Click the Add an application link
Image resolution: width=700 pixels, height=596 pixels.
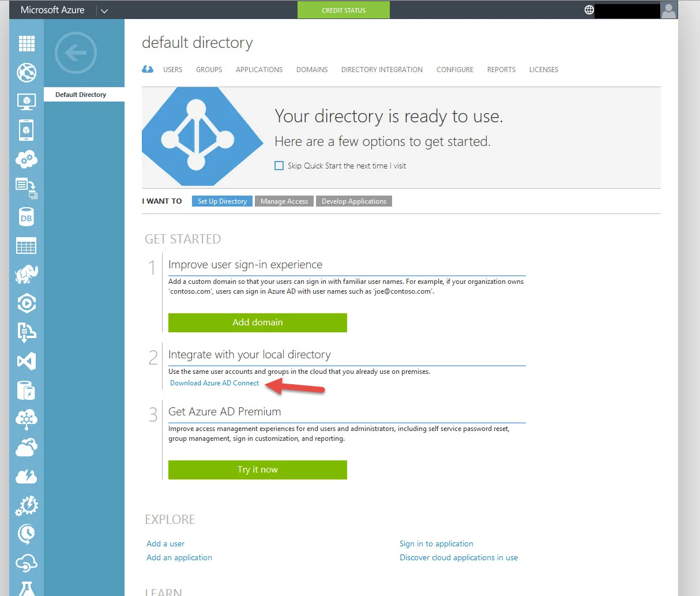(x=179, y=557)
